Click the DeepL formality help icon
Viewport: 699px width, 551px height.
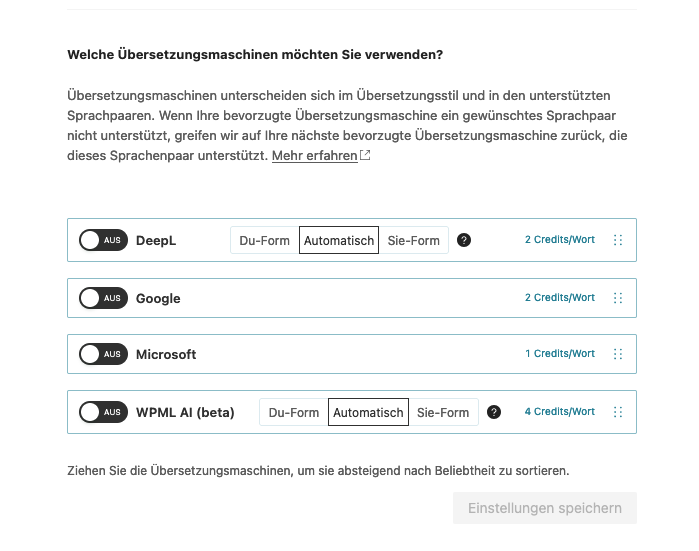tap(464, 240)
